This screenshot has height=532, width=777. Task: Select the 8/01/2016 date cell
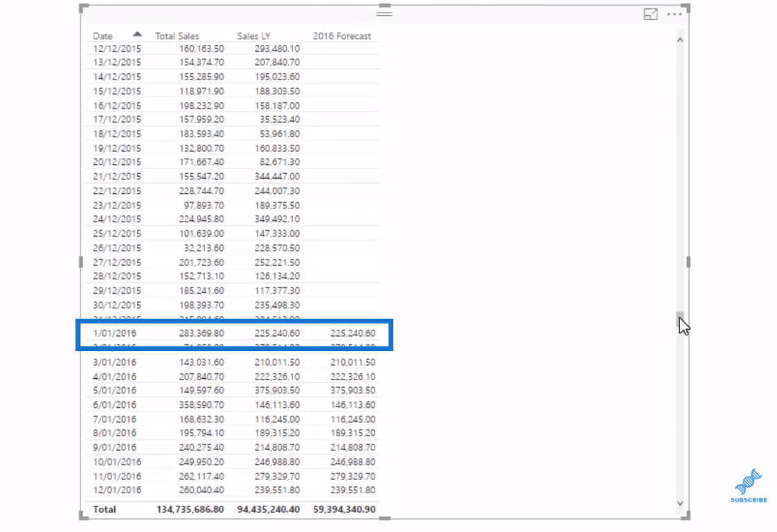pos(114,434)
